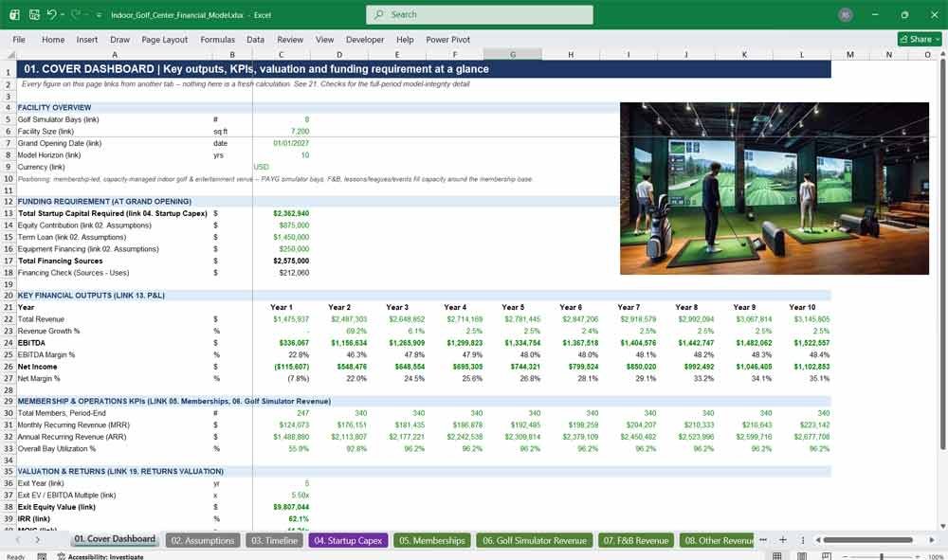Select the Term Loan $1,450,000 cell
948x560 pixels.
pyautogui.click(x=282, y=237)
